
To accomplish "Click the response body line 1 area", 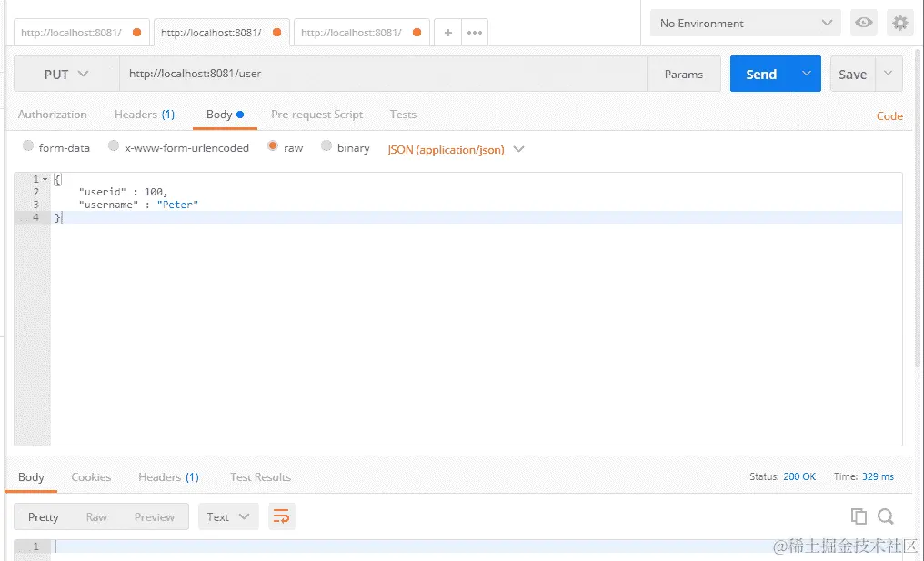I will pyautogui.click(x=477, y=546).
